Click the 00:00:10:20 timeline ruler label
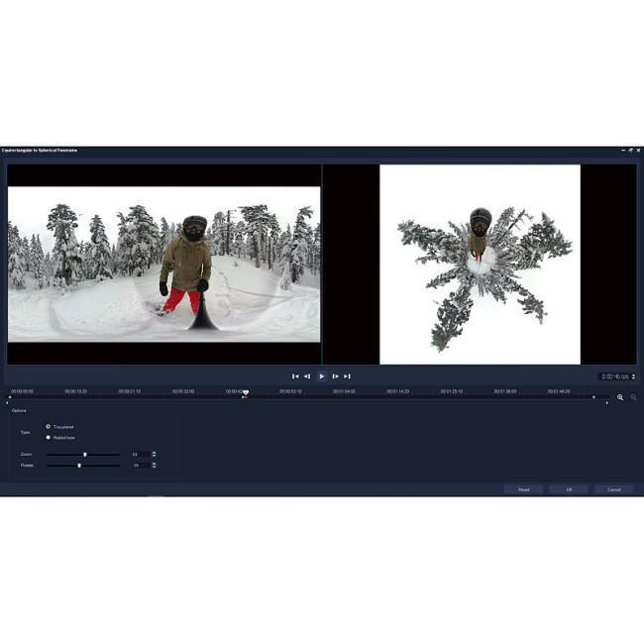Viewport: 644px width, 644px height. click(x=76, y=391)
